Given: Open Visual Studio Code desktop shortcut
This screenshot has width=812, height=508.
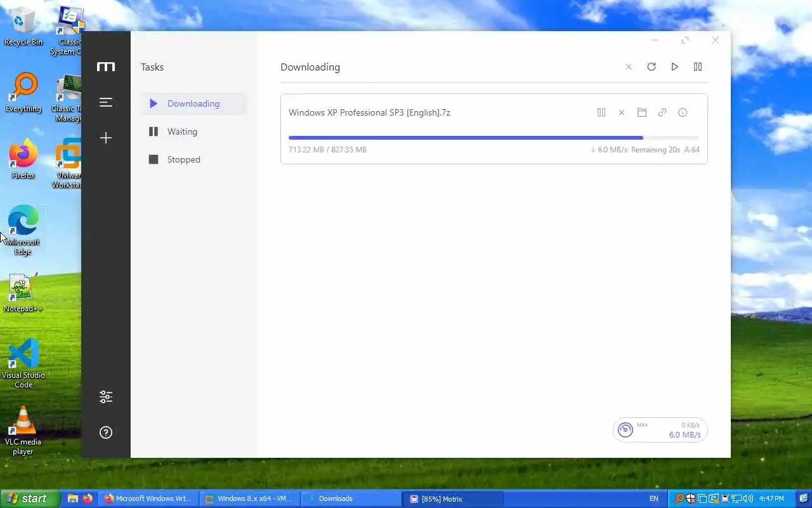Looking at the screenshot, I should click(23, 363).
